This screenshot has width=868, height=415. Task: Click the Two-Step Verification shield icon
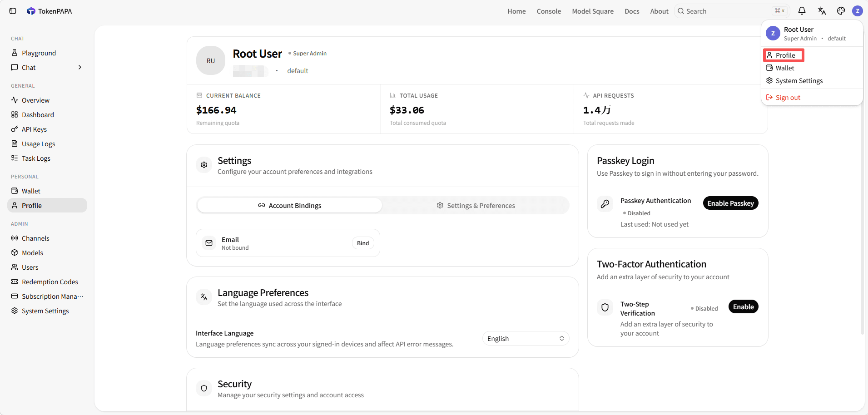(x=605, y=307)
